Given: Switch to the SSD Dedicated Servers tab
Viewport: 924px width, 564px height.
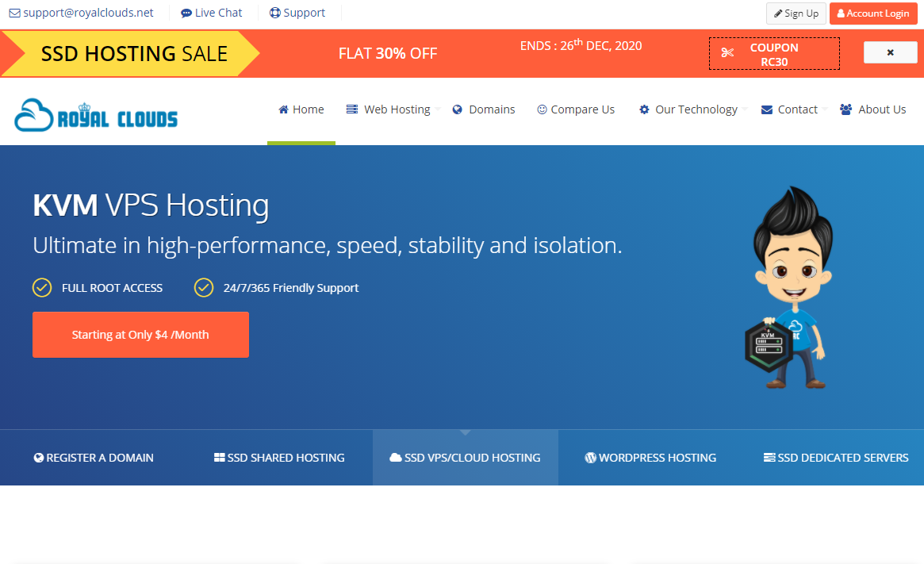Looking at the screenshot, I should [836, 458].
